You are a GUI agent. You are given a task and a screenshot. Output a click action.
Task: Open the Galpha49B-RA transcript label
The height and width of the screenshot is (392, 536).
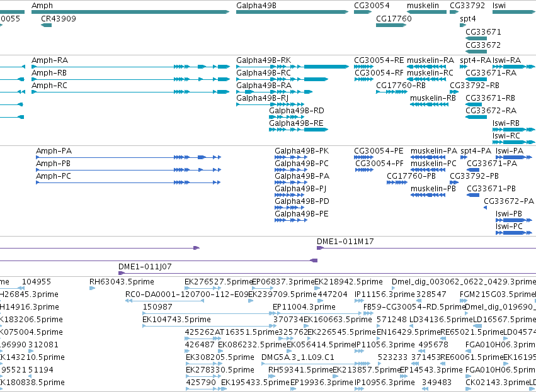264,86
